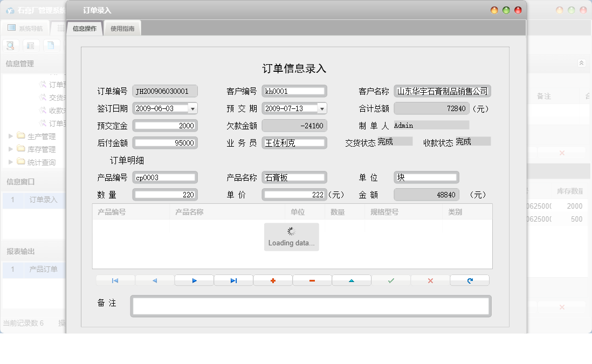The width and height of the screenshot is (592, 364).
Task: Select the 信息操作 tab
Action: 84,29
